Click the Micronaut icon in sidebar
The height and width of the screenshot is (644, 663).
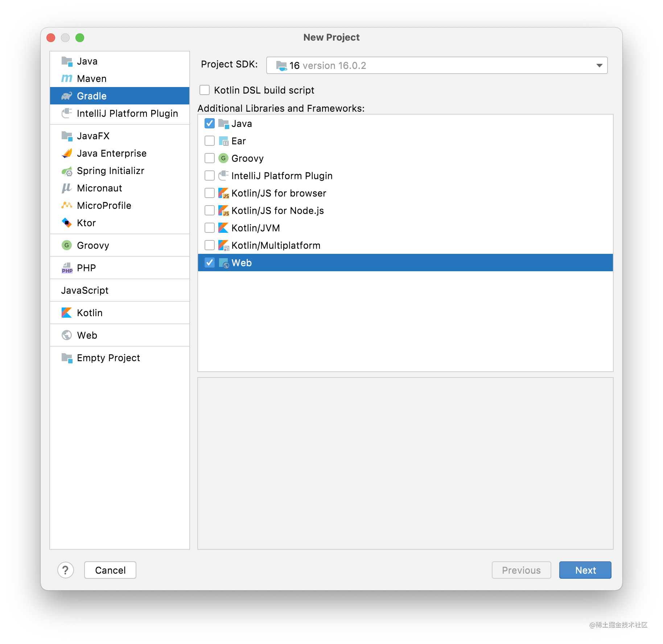(67, 188)
